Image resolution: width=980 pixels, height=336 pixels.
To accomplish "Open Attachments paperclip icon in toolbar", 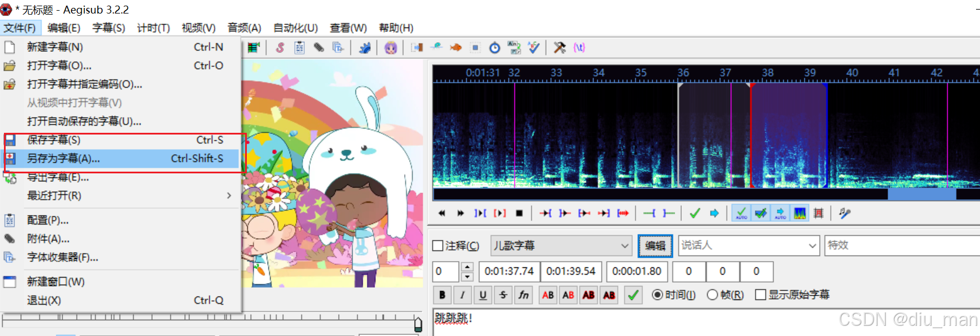I will click(318, 48).
